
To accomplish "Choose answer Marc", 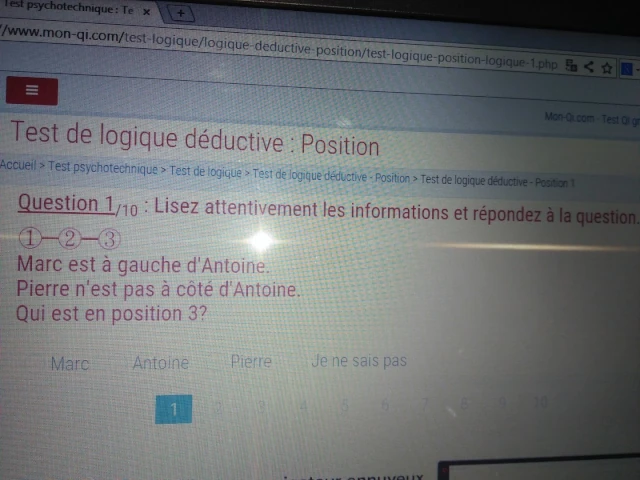I will point(70,363).
